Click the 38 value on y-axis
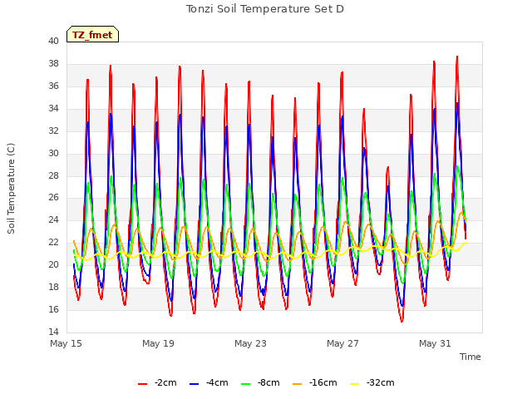 [x=53, y=63]
